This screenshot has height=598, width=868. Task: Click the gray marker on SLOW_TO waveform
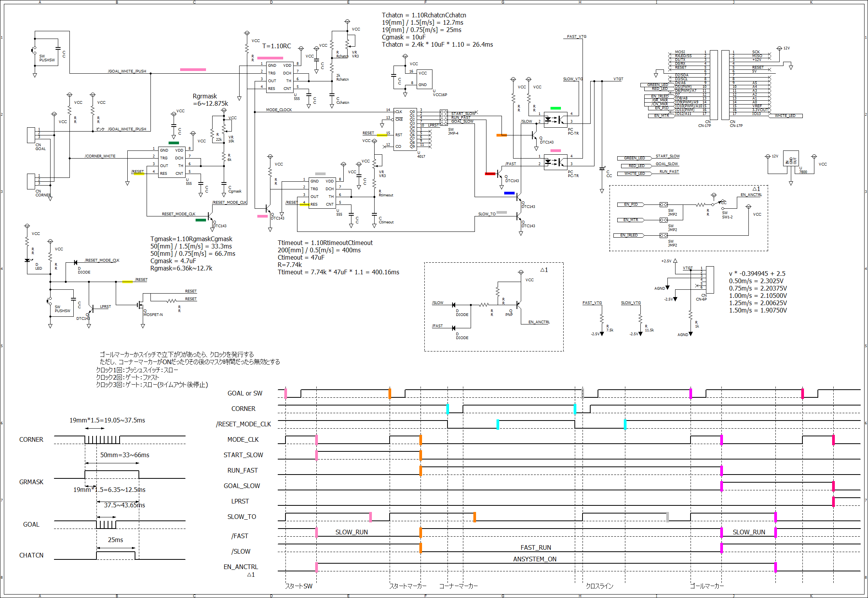click(x=667, y=517)
